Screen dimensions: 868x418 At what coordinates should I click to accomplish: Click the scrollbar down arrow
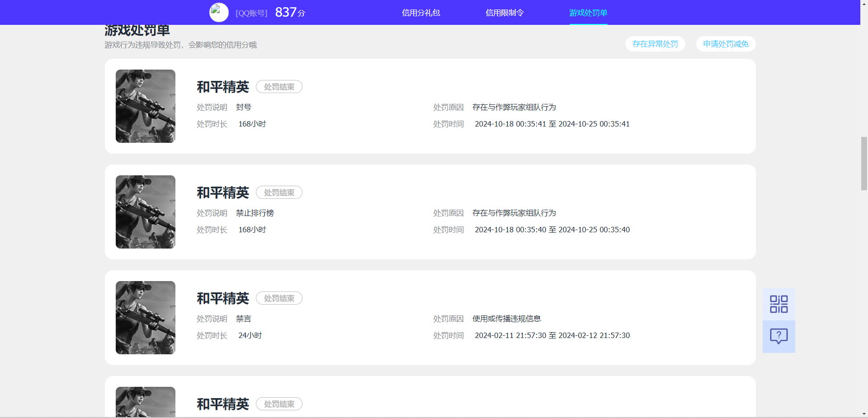click(x=864, y=414)
